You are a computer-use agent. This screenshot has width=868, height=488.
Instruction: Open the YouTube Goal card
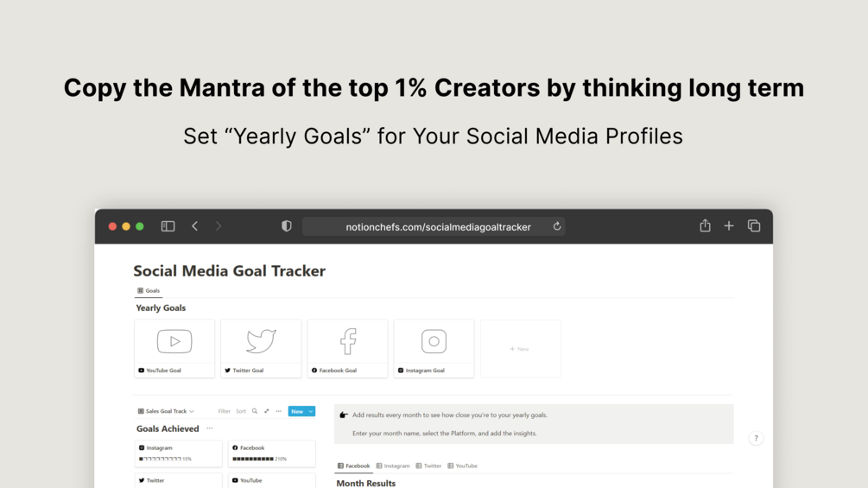tap(174, 348)
